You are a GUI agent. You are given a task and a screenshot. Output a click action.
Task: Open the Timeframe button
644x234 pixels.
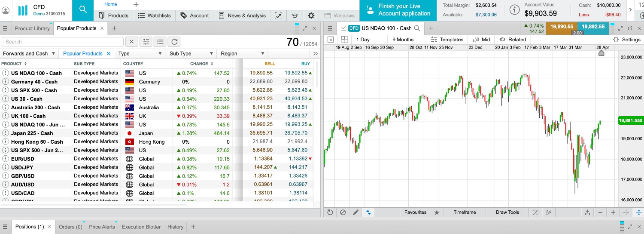point(465,212)
